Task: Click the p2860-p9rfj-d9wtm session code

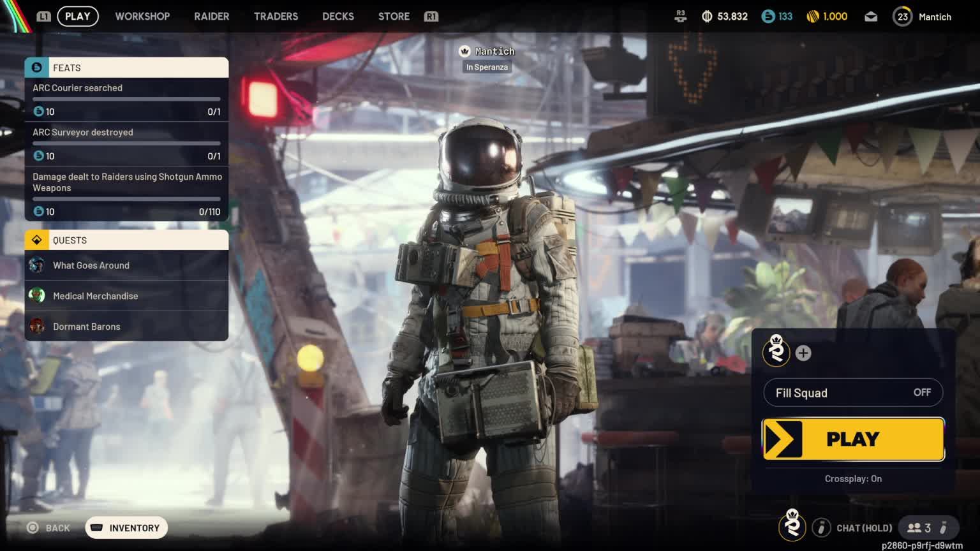Action: click(922, 545)
